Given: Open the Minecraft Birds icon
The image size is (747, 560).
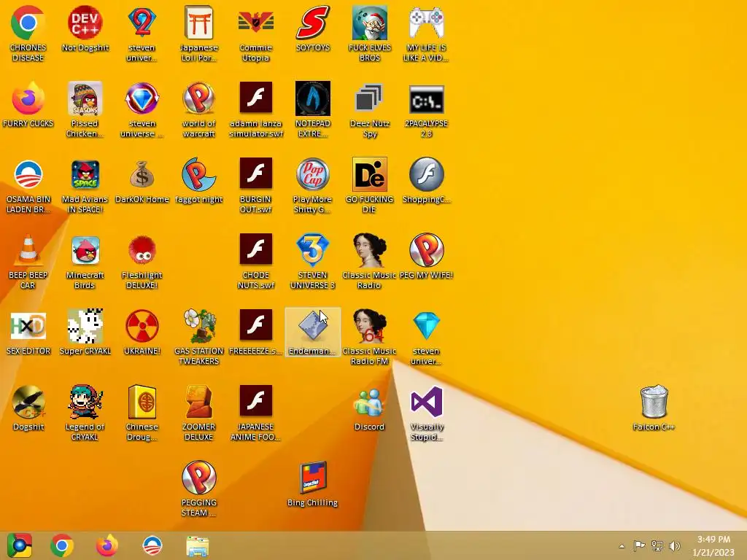Looking at the screenshot, I should point(85,251).
